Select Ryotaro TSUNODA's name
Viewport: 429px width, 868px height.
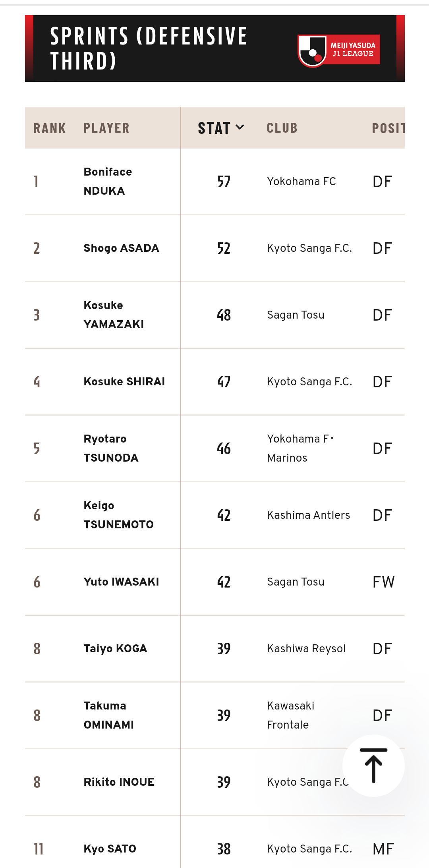111,448
